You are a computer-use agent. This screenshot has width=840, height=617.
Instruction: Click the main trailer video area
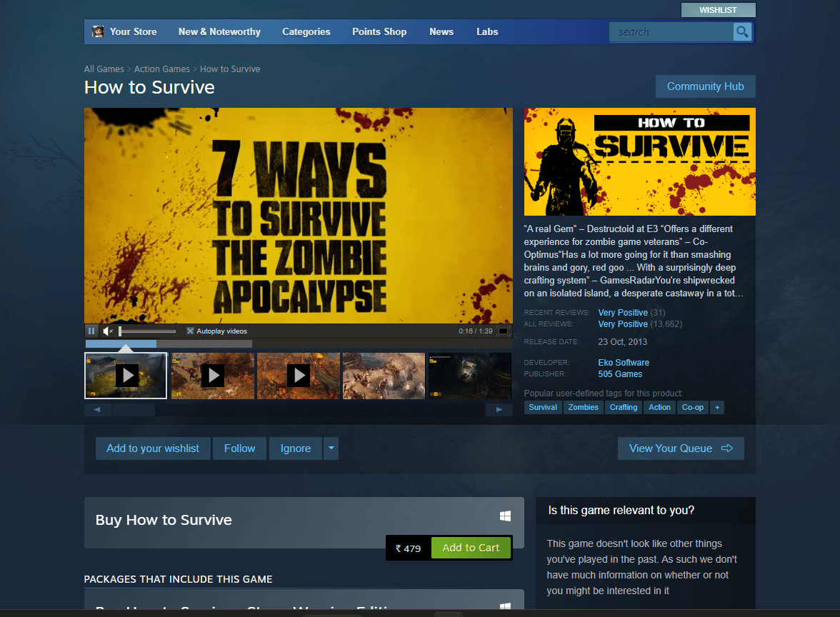pyautogui.click(x=299, y=216)
